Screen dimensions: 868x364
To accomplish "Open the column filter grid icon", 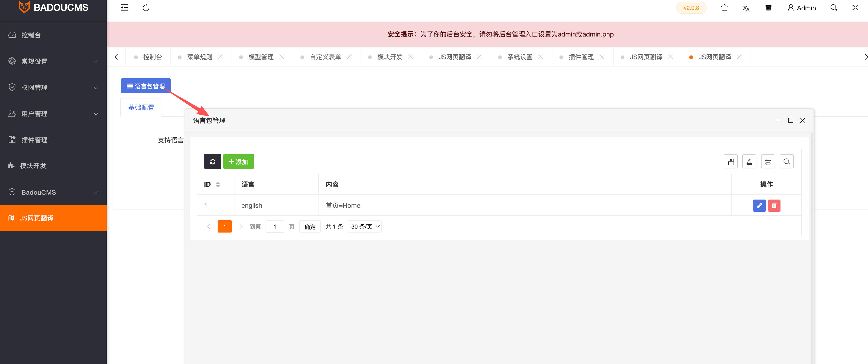I will (x=730, y=162).
